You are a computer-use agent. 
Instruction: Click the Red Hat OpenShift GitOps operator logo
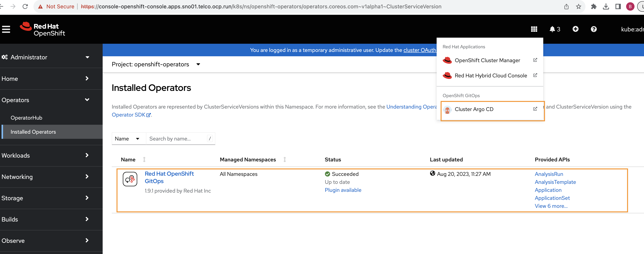130,179
